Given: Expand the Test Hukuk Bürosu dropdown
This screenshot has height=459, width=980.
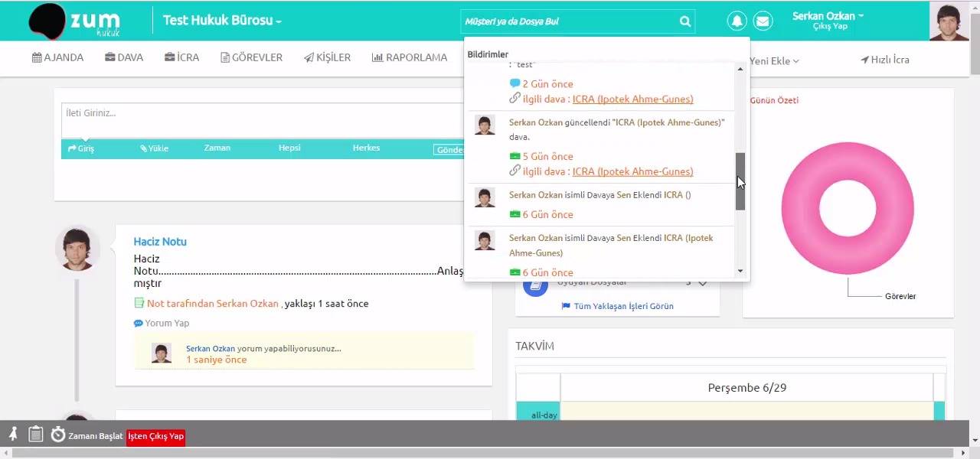Looking at the screenshot, I should click(x=222, y=21).
